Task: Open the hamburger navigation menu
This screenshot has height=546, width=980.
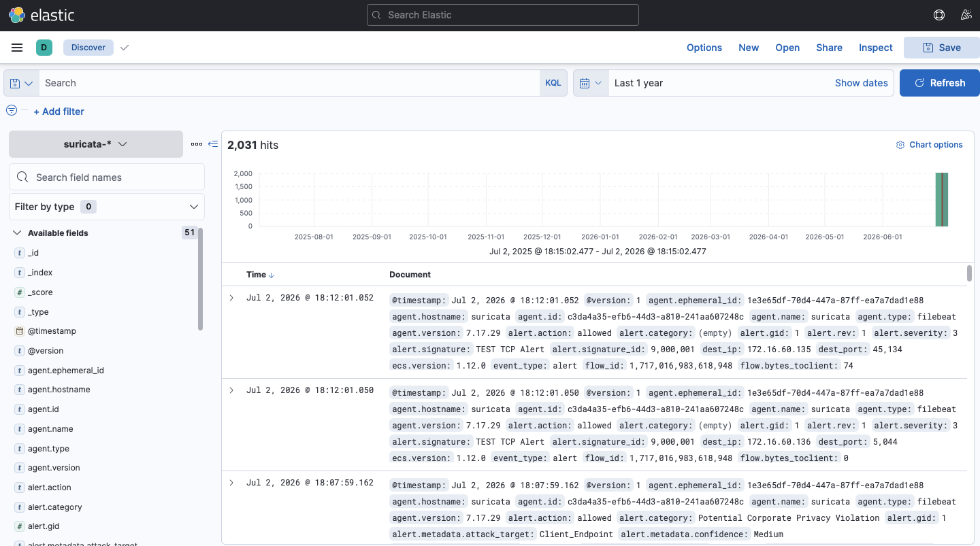Action: (x=17, y=48)
